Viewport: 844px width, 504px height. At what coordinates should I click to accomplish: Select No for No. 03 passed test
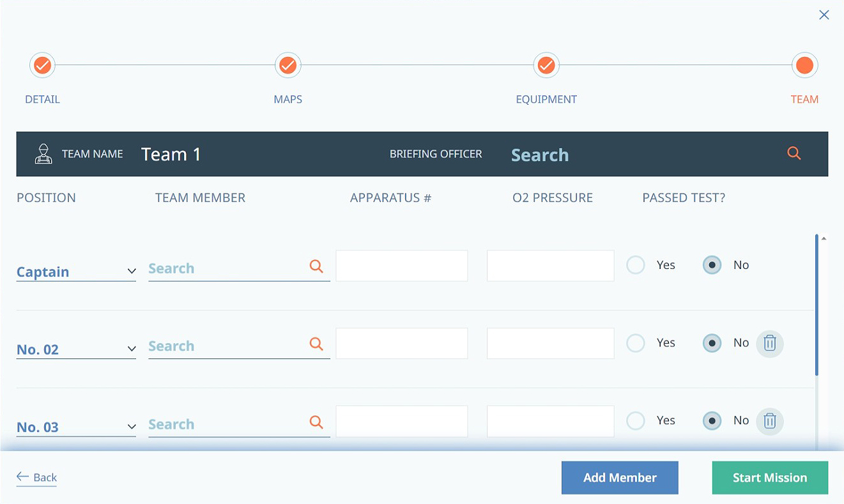(712, 420)
